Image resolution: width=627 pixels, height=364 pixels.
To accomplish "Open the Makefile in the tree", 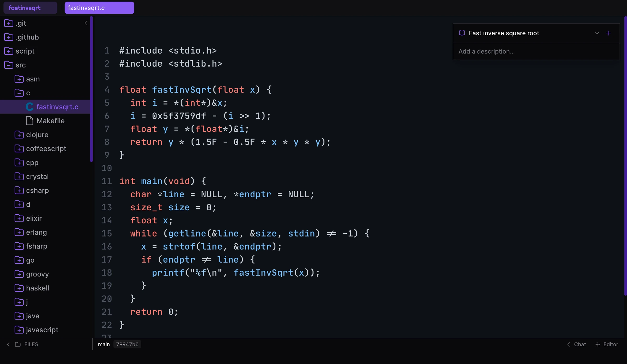I will pos(45,121).
